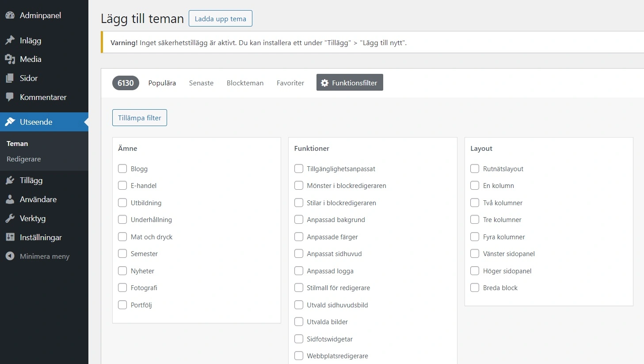
Task: Enable the Anpassad logga checkbox
Action: 299,271
